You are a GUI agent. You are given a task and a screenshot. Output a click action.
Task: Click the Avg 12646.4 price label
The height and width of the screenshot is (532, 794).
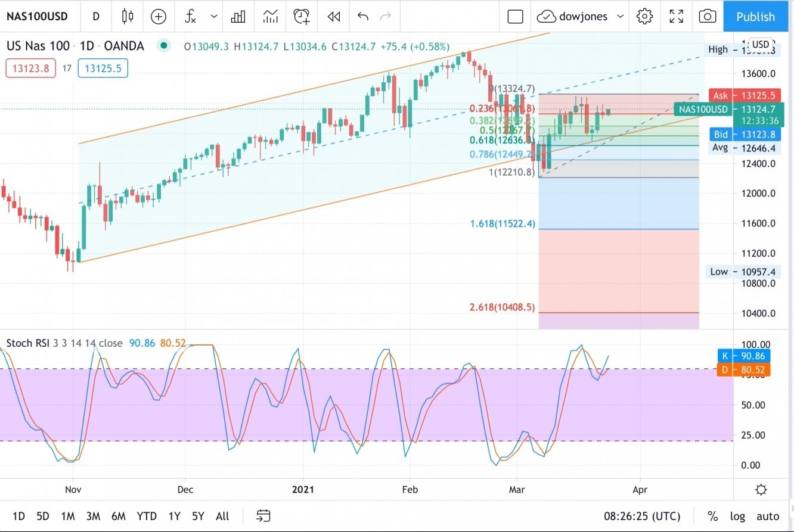click(x=744, y=148)
